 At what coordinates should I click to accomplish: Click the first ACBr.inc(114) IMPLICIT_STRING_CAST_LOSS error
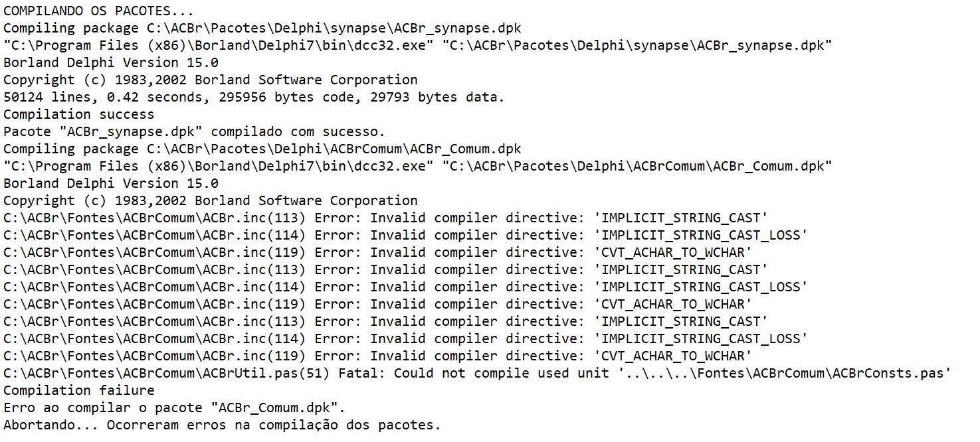tap(406, 236)
